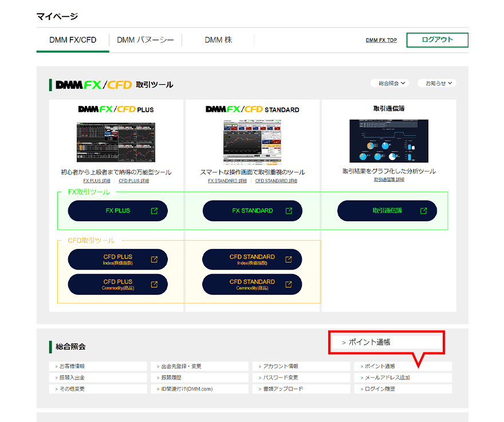
Task: Click CFD STANDARD Index external-link icon
Action: [x=289, y=259]
